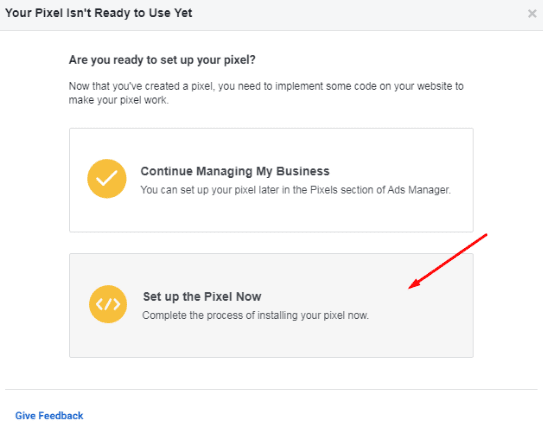Click empty area inside the Continue Managing card
The height and width of the screenshot is (438, 543).
[x=271, y=215]
